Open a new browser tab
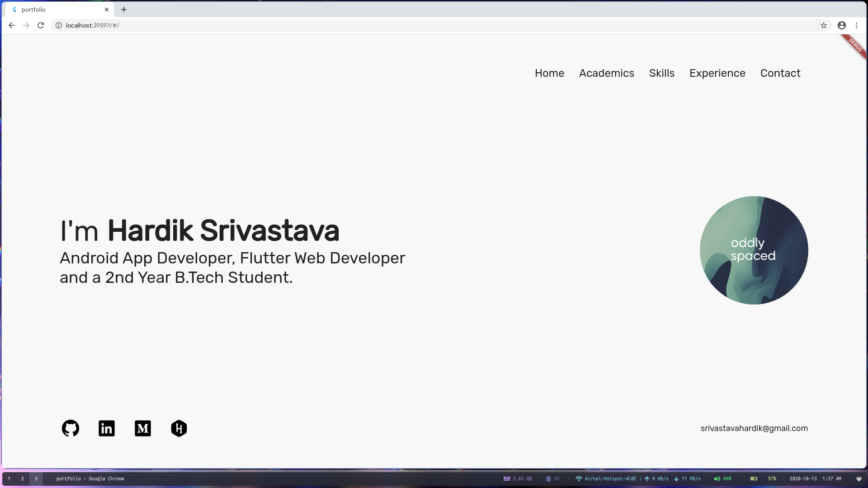Viewport: 868px width, 488px height. point(124,9)
